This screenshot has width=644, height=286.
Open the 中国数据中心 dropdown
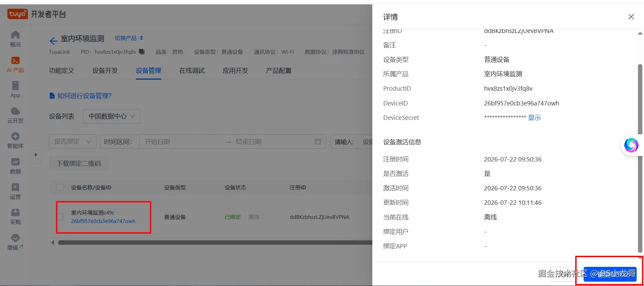112,116
